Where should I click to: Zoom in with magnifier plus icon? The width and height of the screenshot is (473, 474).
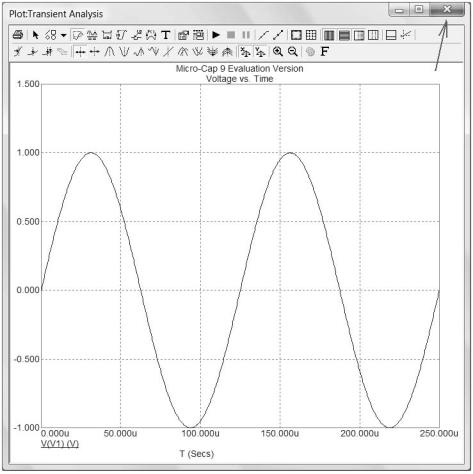pyautogui.click(x=277, y=51)
